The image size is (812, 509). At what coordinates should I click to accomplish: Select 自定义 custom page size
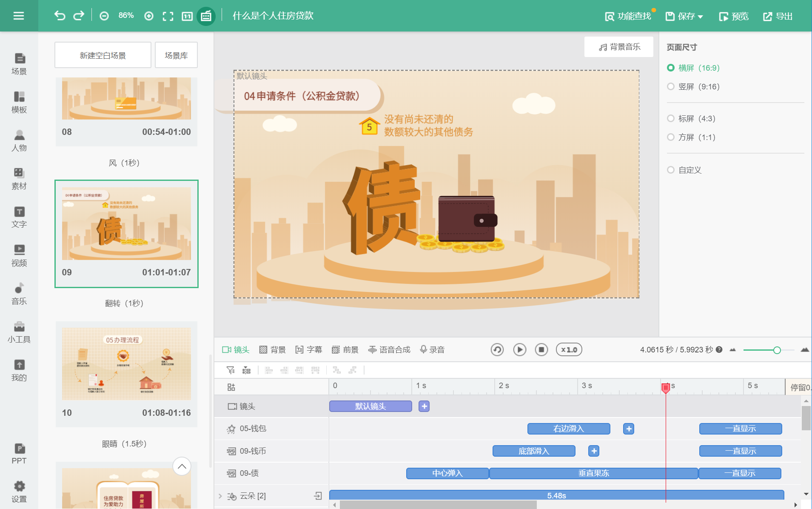point(684,170)
